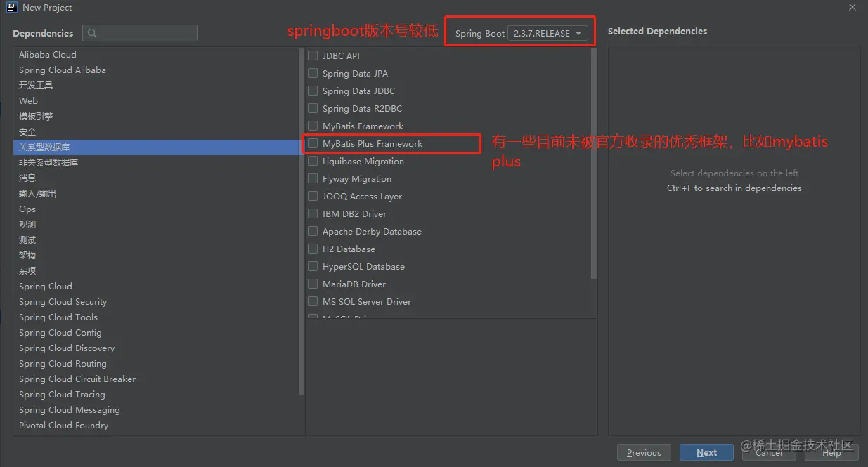Choose Spring Cloud Discovery category
The image size is (868, 467).
pos(156,348)
